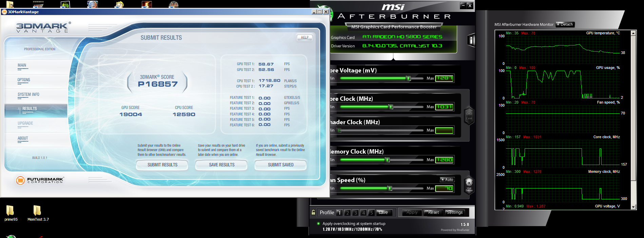Click the Core clock graph
Image resolution: width=644 pixels, height=238 pixels.
(x=563, y=154)
